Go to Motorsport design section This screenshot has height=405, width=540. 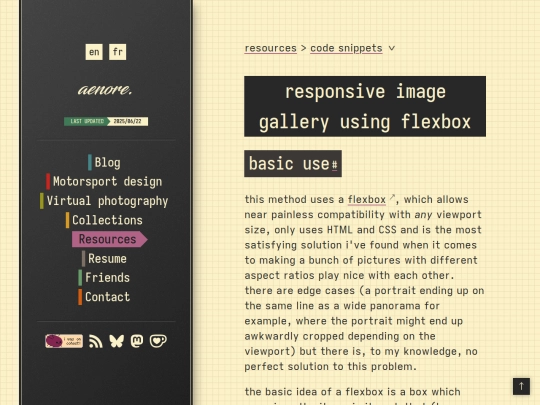pyautogui.click(x=104, y=181)
